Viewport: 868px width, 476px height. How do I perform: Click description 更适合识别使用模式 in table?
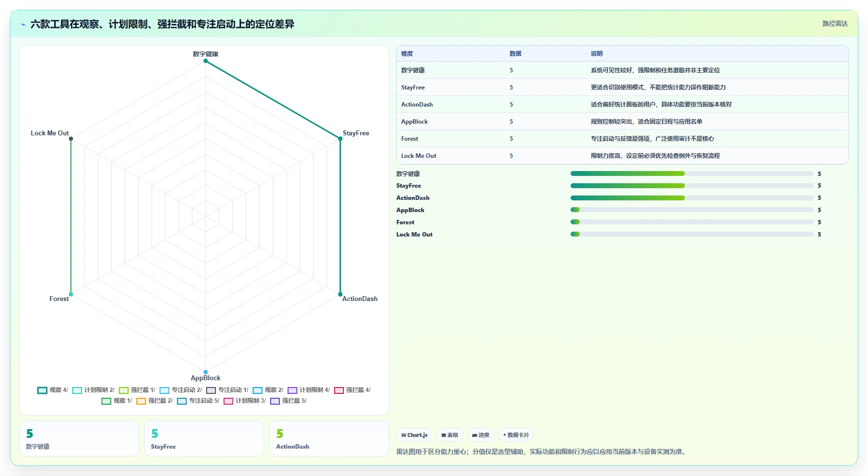658,87
